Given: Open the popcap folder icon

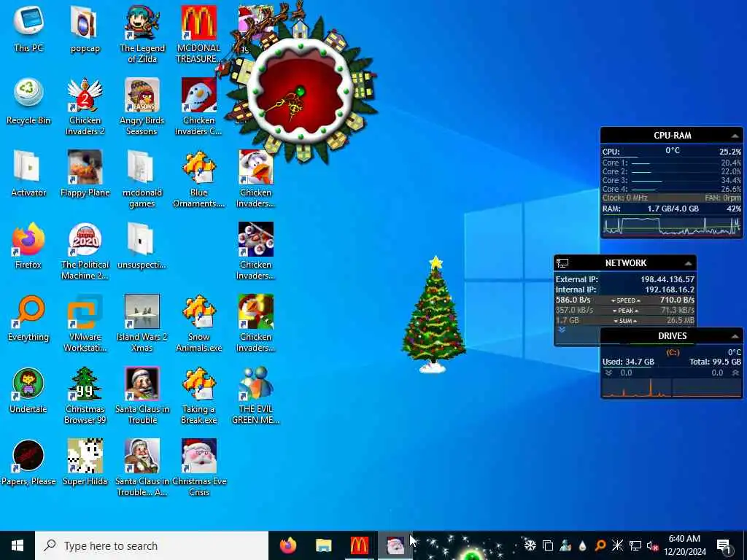Looking at the screenshot, I should [85, 28].
